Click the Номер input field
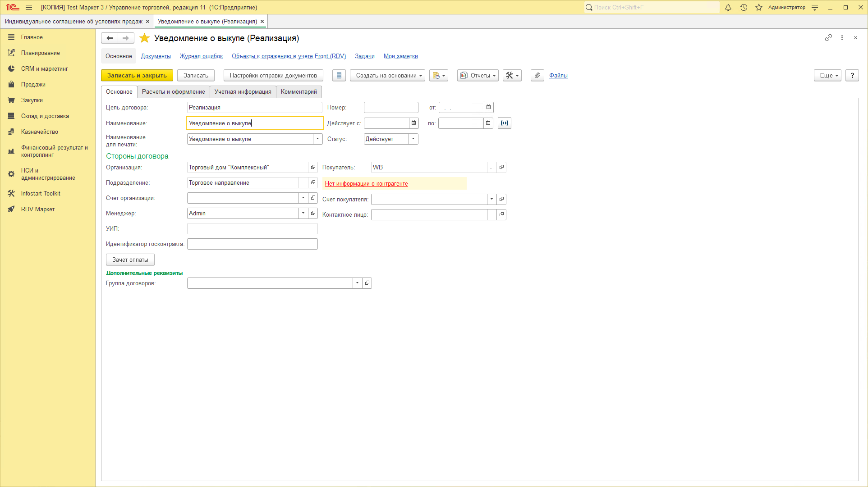 click(x=390, y=107)
